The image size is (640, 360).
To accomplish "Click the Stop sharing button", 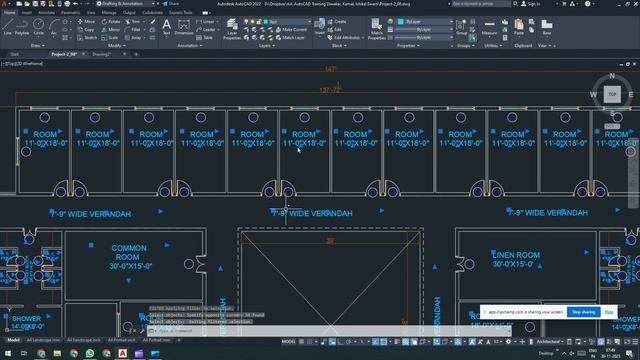I will pos(583,312).
